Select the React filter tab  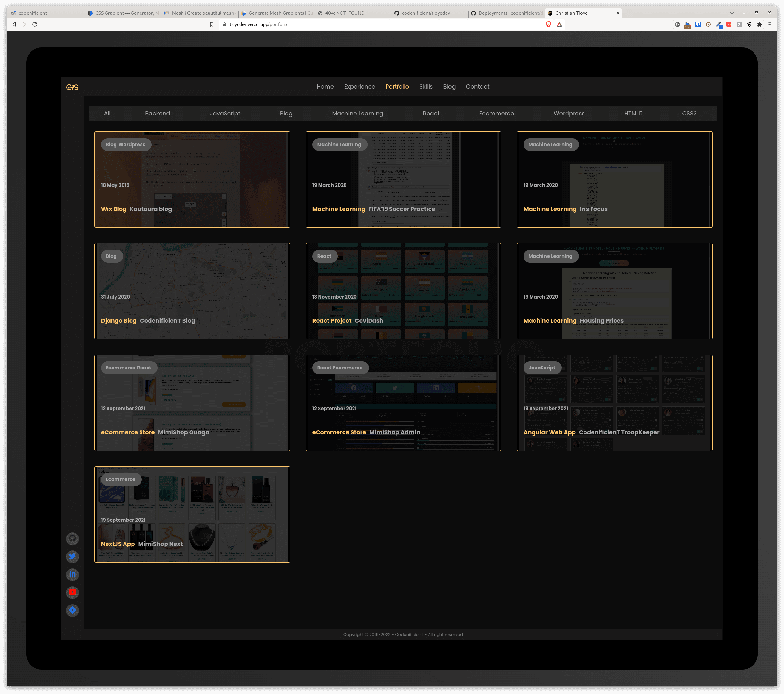coord(431,113)
